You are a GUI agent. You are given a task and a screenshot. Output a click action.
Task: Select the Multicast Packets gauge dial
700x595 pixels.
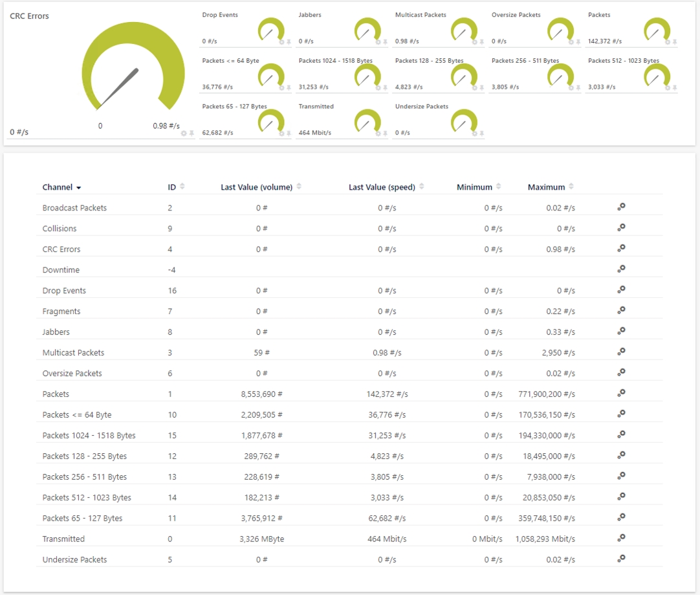pyautogui.click(x=464, y=30)
